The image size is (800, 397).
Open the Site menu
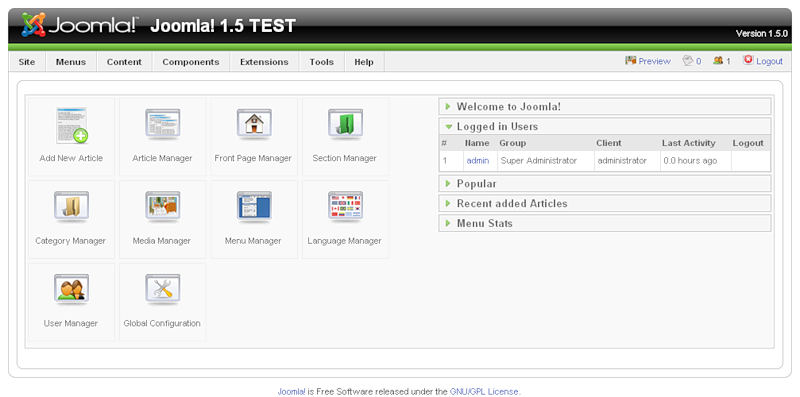point(27,62)
